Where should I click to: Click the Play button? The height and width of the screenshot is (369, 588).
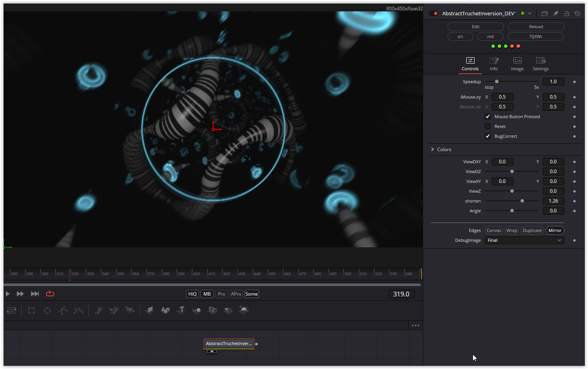point(7,294)
